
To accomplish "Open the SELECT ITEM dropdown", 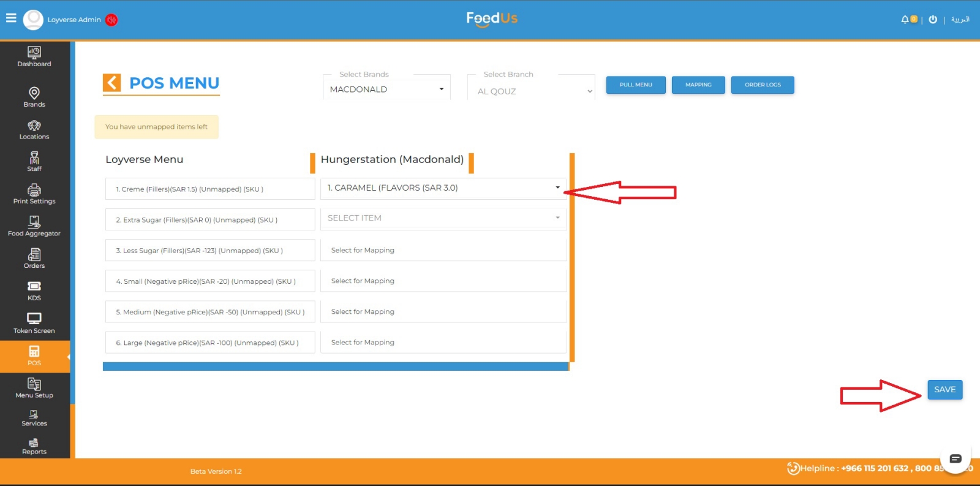I will (443, 218).
